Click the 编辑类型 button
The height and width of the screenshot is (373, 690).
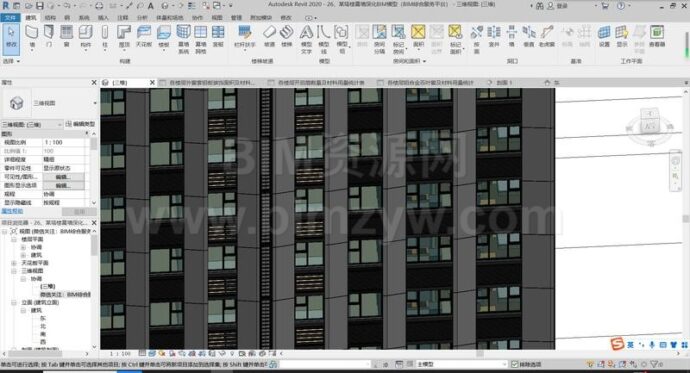coord(81,124)
